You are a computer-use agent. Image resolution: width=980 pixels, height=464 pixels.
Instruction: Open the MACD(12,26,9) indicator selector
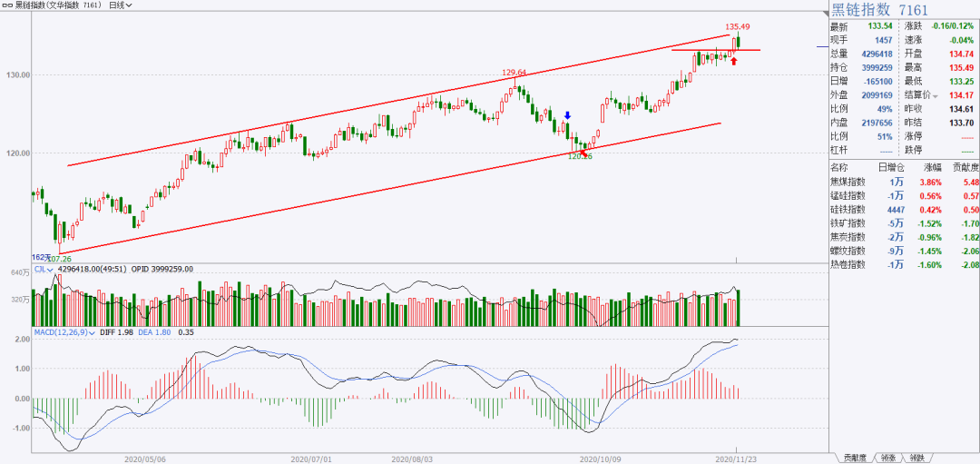(64, 332)
